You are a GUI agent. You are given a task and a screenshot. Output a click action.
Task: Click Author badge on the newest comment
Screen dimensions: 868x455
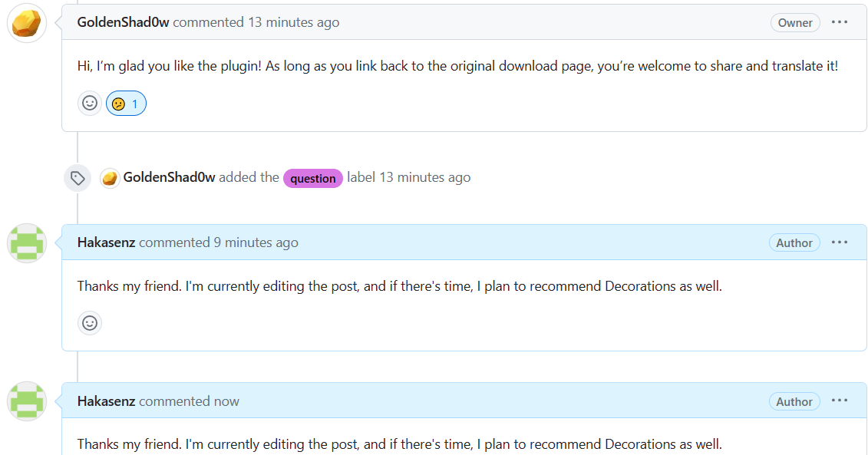coord(794,402)
